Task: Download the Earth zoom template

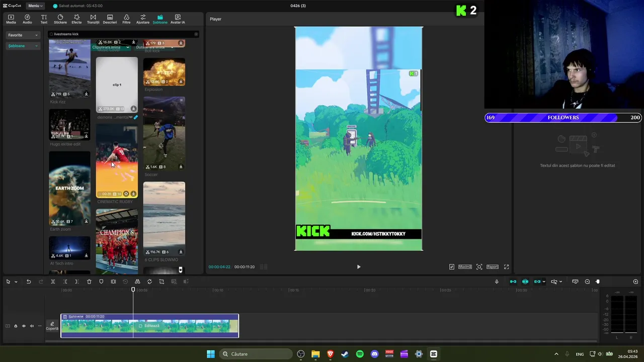Action: [x=86, y=221]
